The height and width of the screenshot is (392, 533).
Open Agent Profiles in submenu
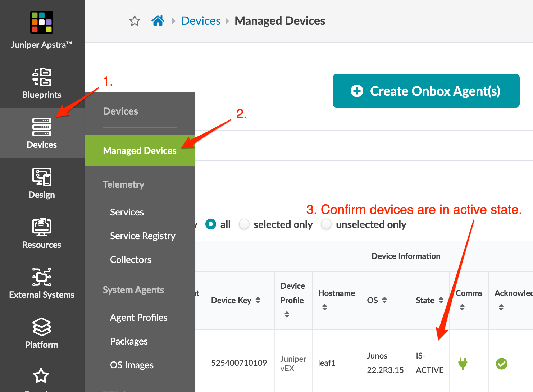pyautogui.click(x=138, y=318)
